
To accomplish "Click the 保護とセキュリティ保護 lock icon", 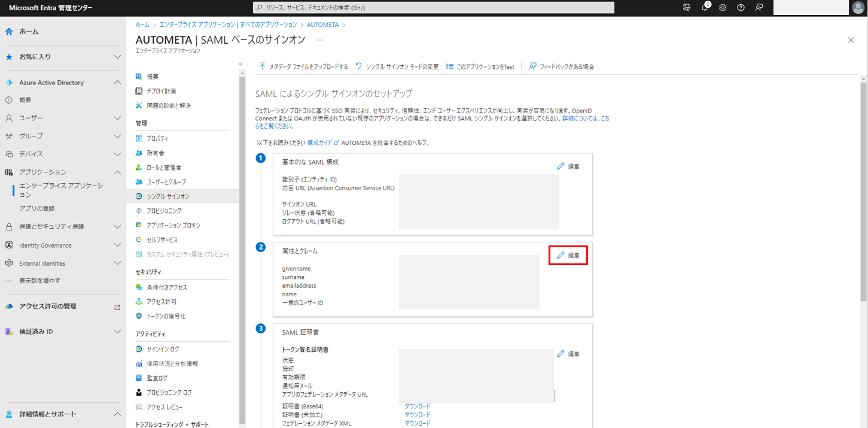I will (x=9, y=227).
